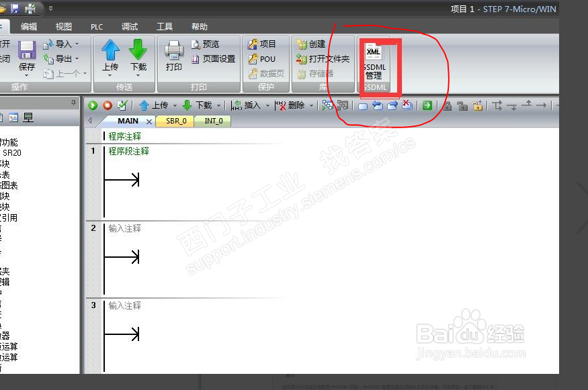Screen dimensions: 588x390
Task: Click the 程序注释 program comment field
Action: point(124,136)
